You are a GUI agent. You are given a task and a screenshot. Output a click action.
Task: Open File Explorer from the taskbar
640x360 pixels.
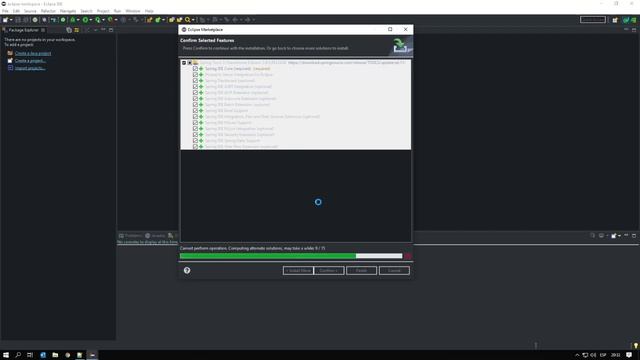point(55,355)
